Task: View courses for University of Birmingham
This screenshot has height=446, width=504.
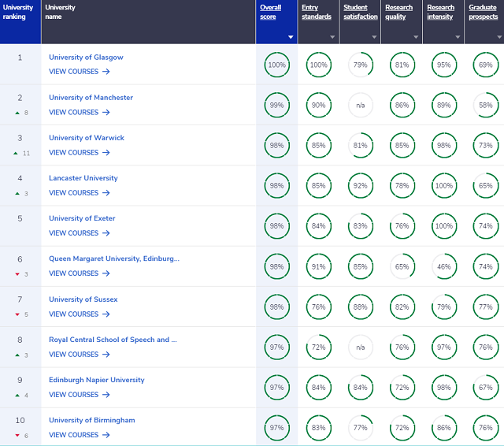Action: (80, 435)
